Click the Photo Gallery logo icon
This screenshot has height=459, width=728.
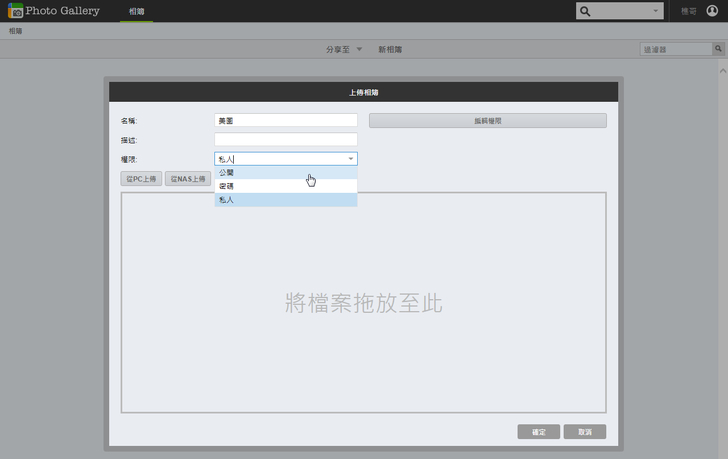pos(15,11)
